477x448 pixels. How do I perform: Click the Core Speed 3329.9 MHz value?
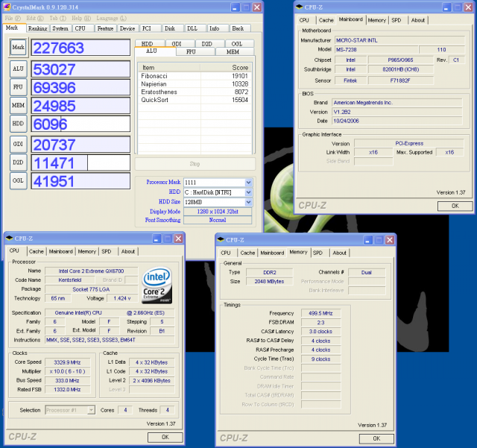click(x=67, y=362)
